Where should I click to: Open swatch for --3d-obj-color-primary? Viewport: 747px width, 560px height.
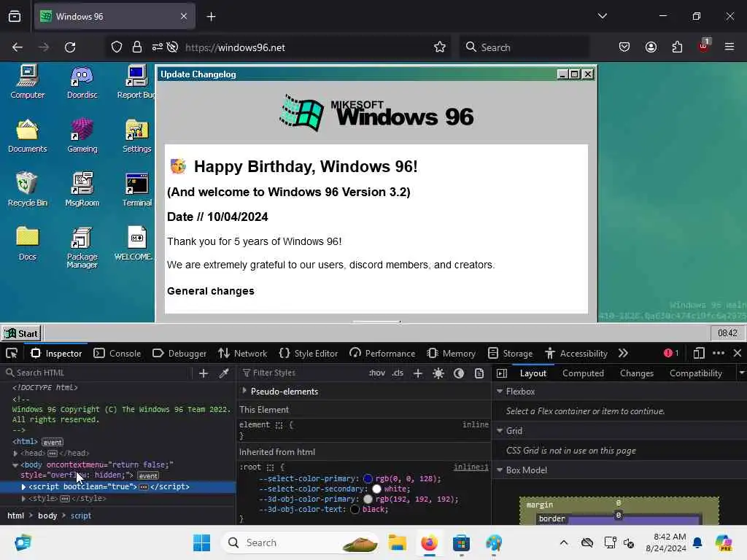368,499
